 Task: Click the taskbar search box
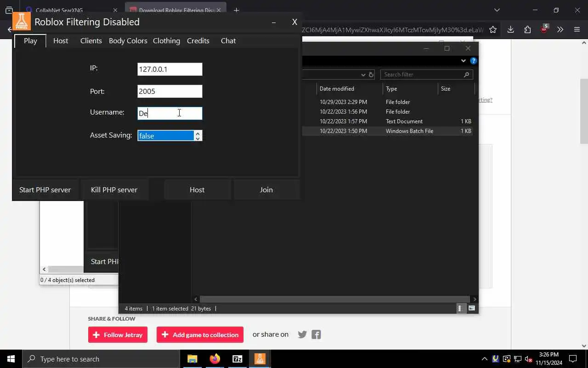(x=101, y=359)
